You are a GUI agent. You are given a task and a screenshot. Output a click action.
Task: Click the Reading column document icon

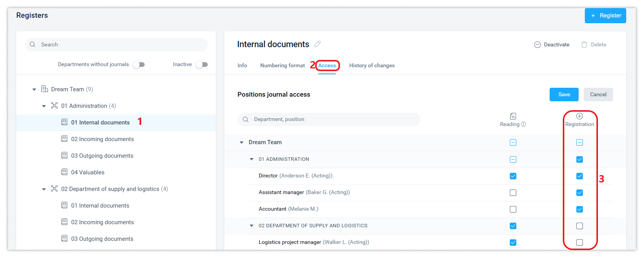(513, 116)
